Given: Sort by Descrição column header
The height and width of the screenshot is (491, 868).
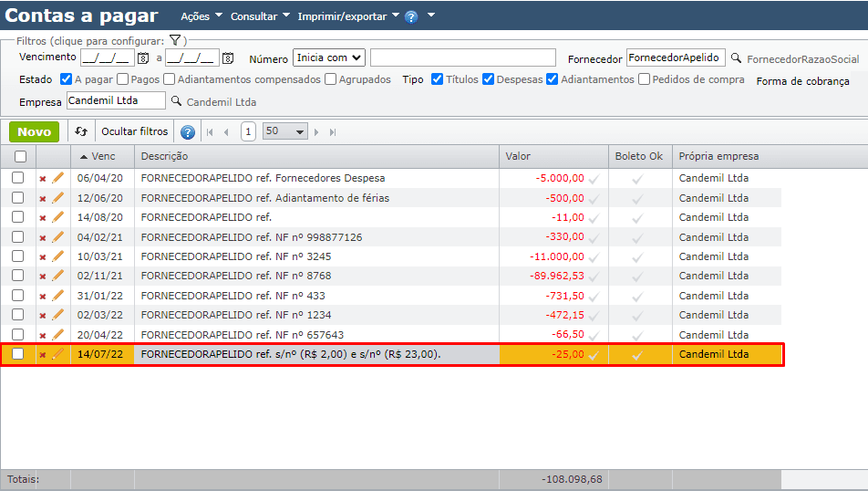Looking at the screenshot, I should pyautogui.click(x=316, y=156).
